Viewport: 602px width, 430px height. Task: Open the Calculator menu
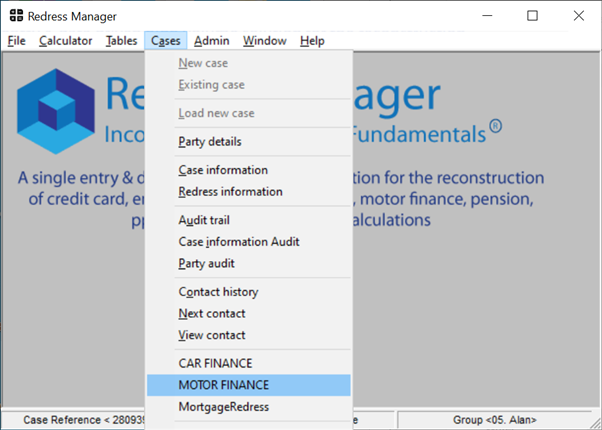[x=66, y=41]
